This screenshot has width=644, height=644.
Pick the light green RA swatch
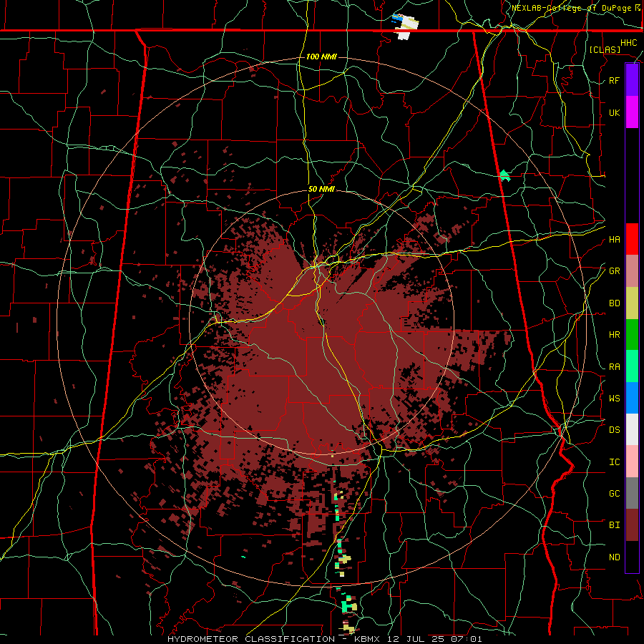coord(632,366)
